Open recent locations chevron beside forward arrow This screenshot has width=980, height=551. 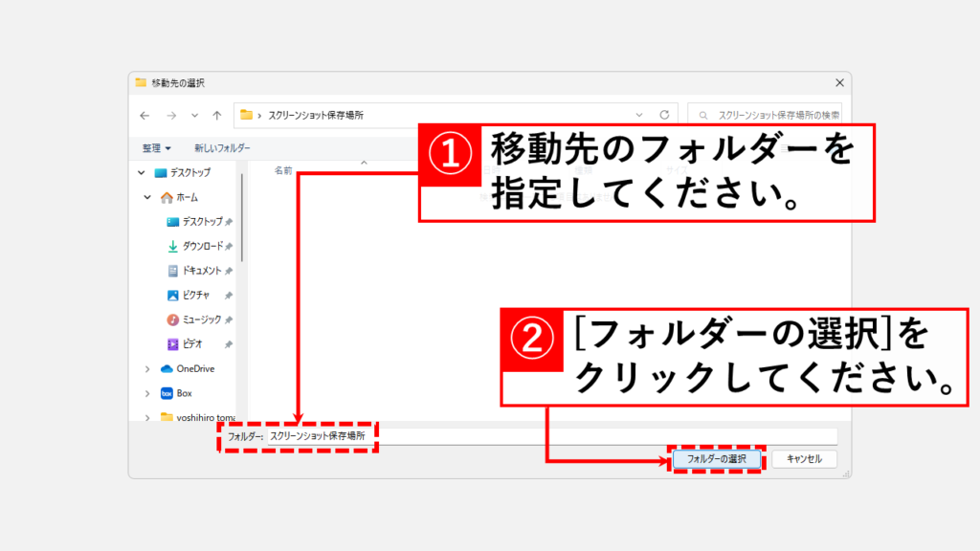195,116
